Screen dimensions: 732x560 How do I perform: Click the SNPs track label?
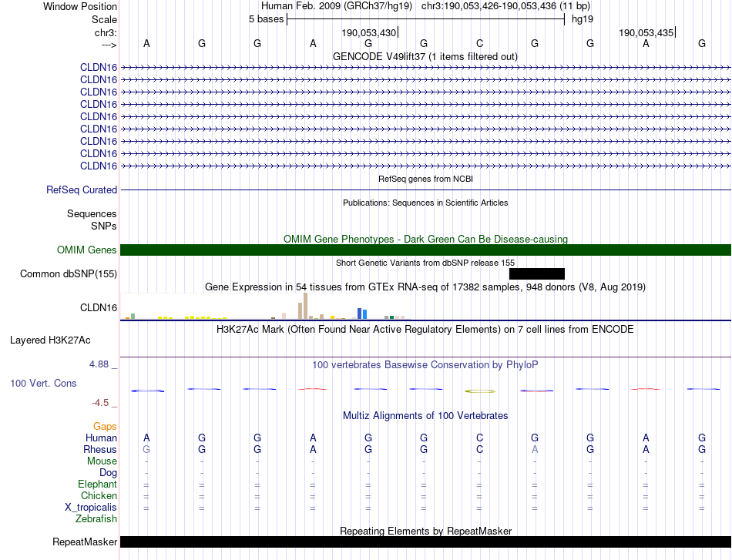tap(104, 226)
